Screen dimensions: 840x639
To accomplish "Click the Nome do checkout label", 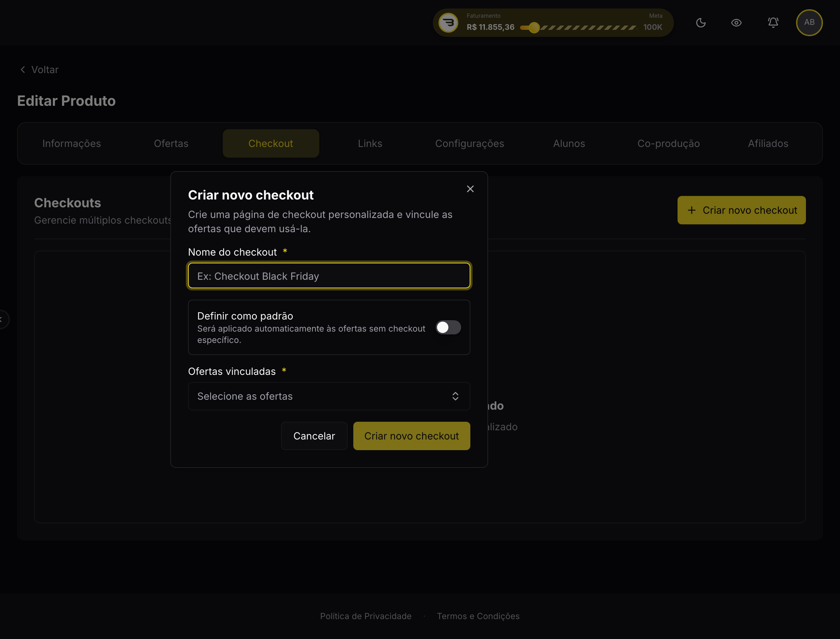I will pos(232,252).
